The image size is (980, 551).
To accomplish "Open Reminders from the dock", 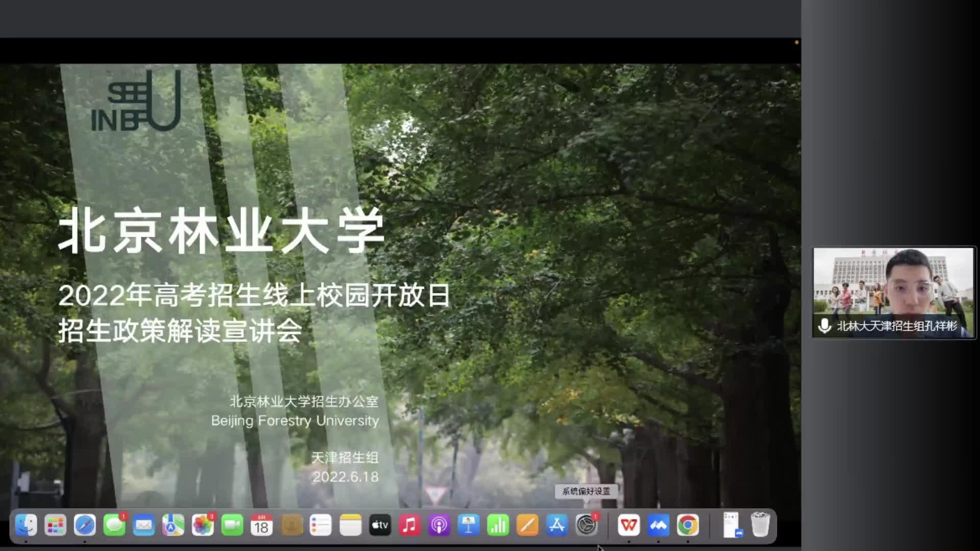I will (x=321, y=525).
